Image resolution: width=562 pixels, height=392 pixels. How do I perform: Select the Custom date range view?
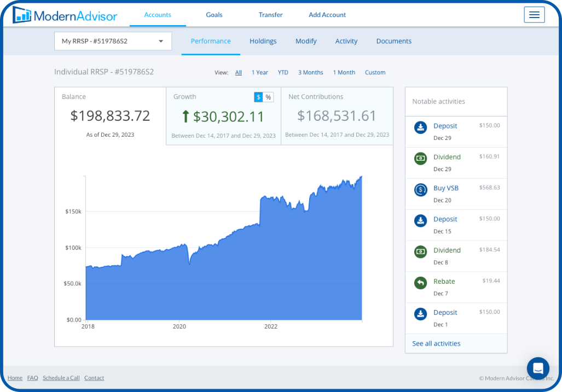(375, 72)
